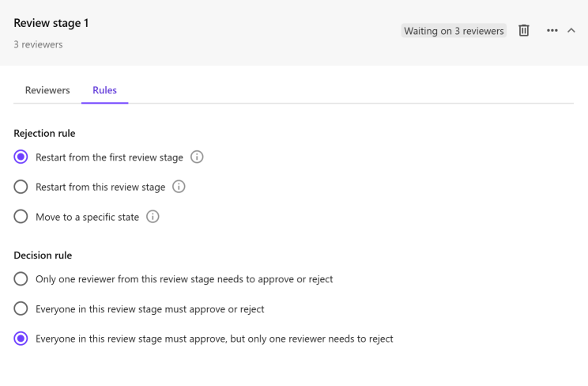Image resolution: width=588 pixels, height=386 pixels.
Task: Delete Review stage 1 with trash icon
Action: pos(523,30)
